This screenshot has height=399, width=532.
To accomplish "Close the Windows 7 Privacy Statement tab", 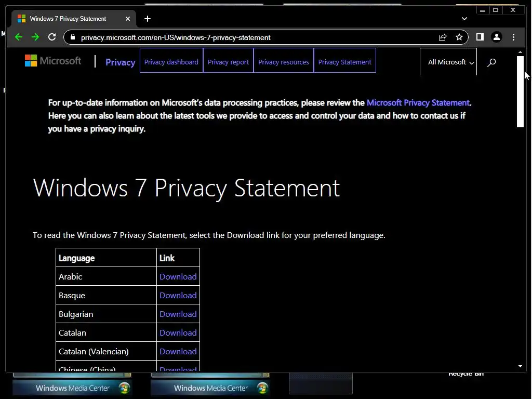I will coord(128,19).
